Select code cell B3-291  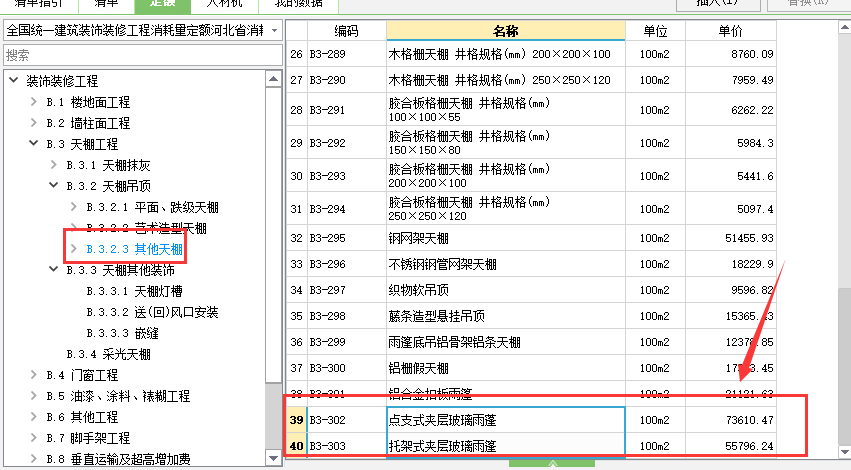pyautogui.click(x=347, y=110)
